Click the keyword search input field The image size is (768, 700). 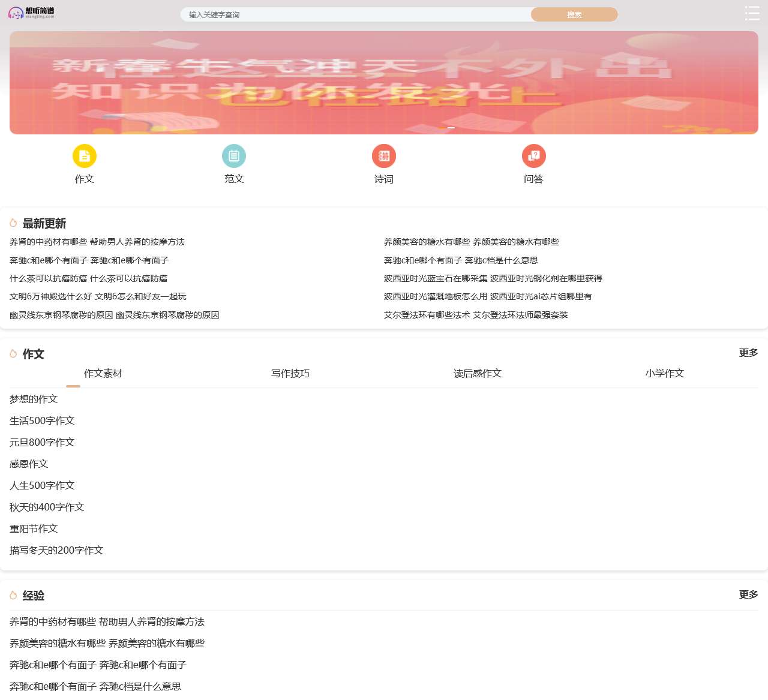pos(354,14)
